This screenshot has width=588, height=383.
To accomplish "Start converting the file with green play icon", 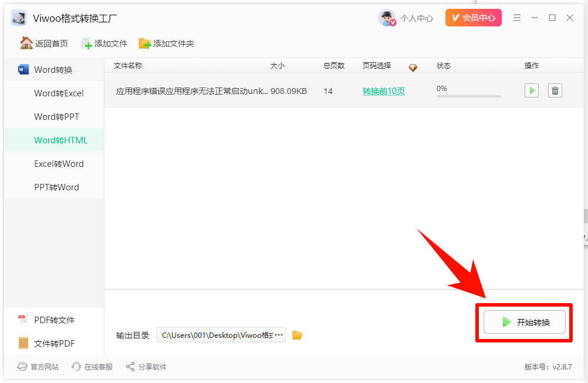I will click(x=532, y=90).
